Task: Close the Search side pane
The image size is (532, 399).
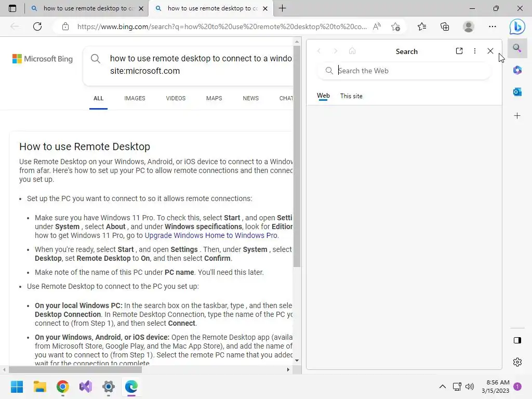Action: click(x=490, y=51)
